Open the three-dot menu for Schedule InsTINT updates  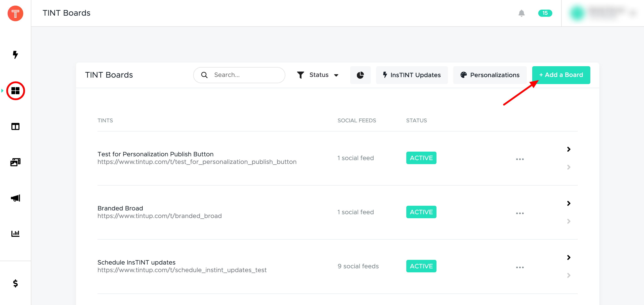pyautogui.click(x=520, y=267)
